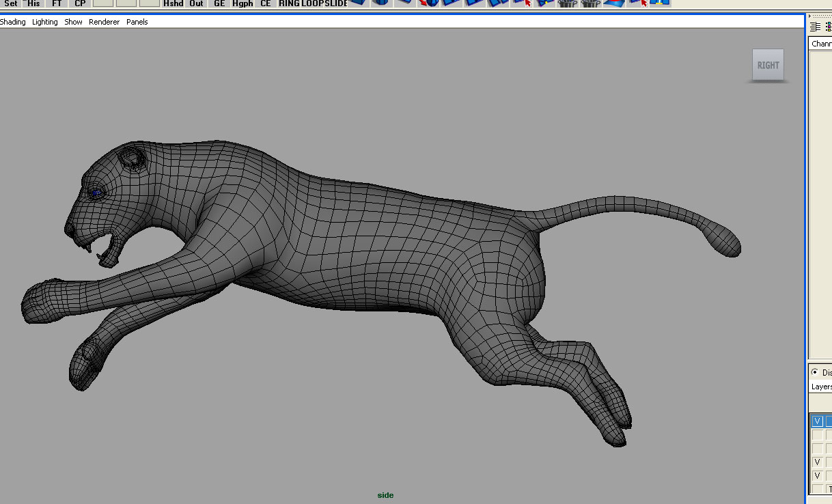The width and height of the screenshot is (832, 504).
Task: Toggle visibility V of the highlighted layer
Action: click(817, 421)
